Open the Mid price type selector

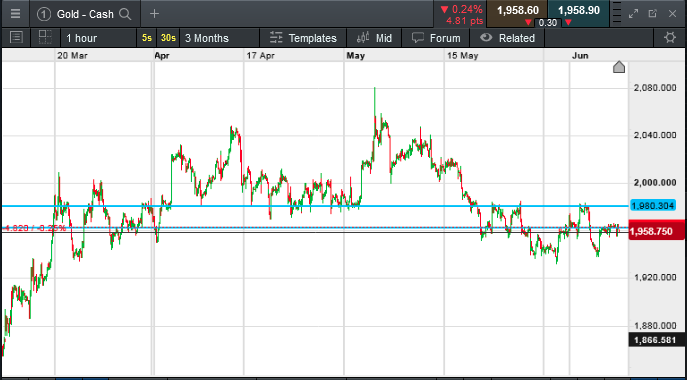tap(374, 38)
